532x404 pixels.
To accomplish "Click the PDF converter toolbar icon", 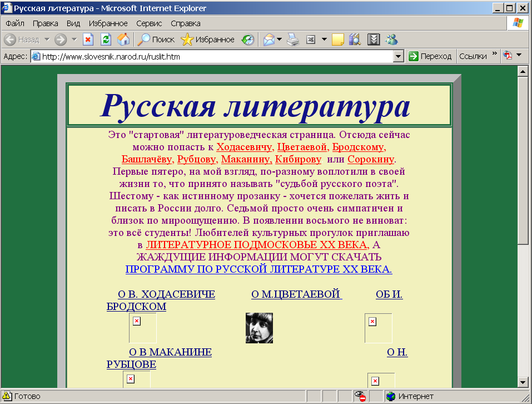I will [x=508, y=55].
